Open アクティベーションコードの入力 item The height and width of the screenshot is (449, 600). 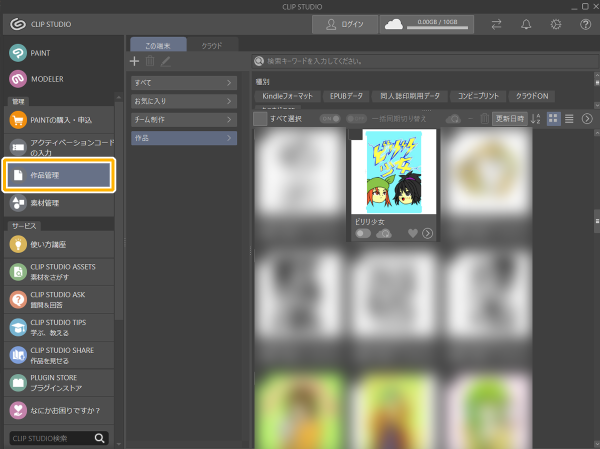pos(59,147)
